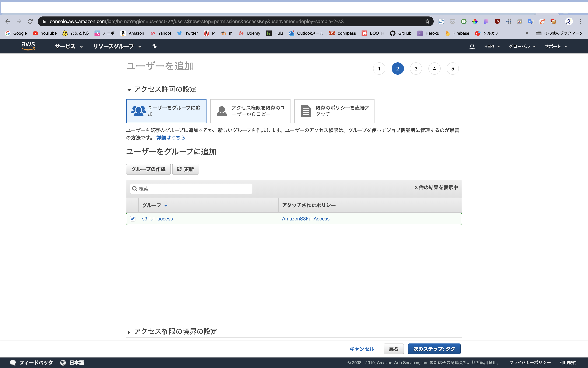Select 既存のポリシーを直接アタッチ option
This screenshot has width=588, height=368.
334,111
